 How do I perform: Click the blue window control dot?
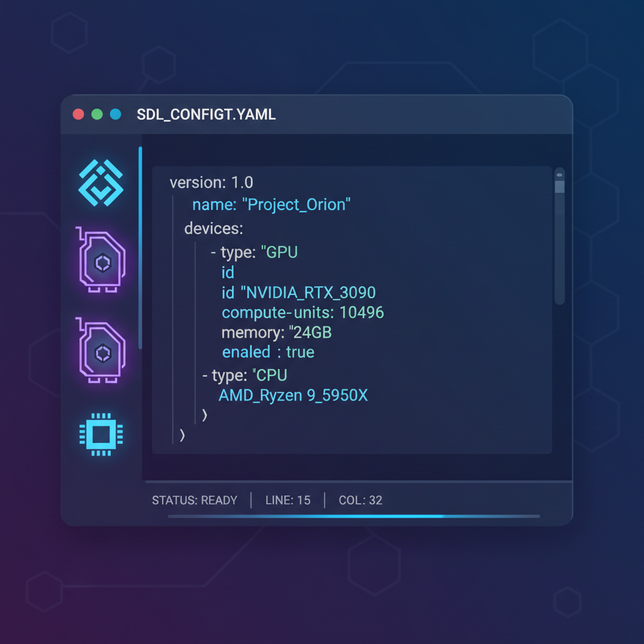(115, 114)
